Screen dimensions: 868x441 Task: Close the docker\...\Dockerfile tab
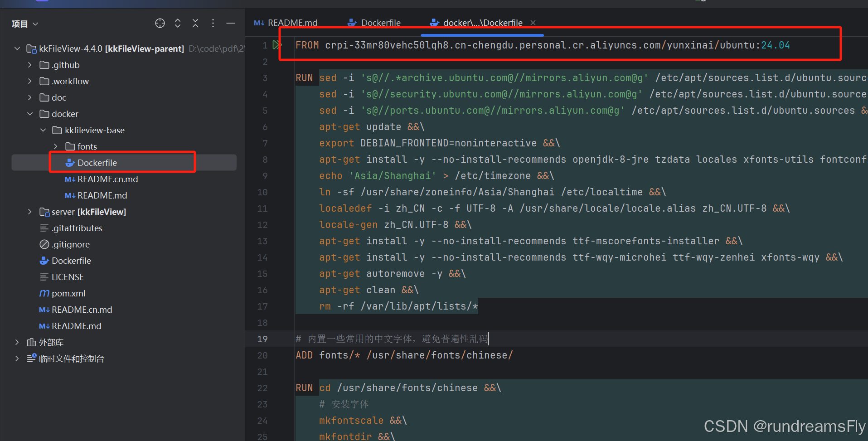pos(533,22)
